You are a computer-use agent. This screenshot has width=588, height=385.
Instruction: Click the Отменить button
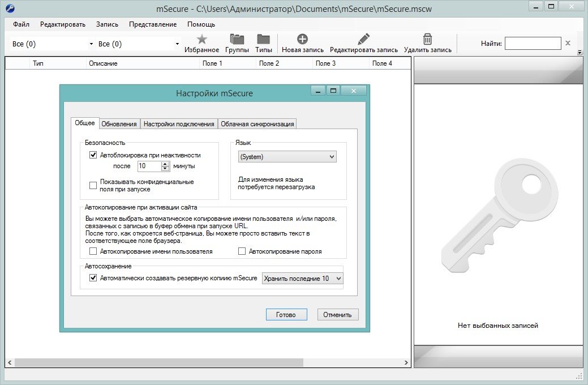point(337,314)
